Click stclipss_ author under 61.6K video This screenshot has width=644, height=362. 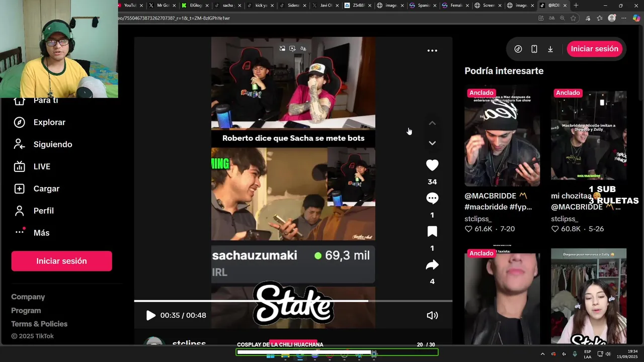pos(478,219)
